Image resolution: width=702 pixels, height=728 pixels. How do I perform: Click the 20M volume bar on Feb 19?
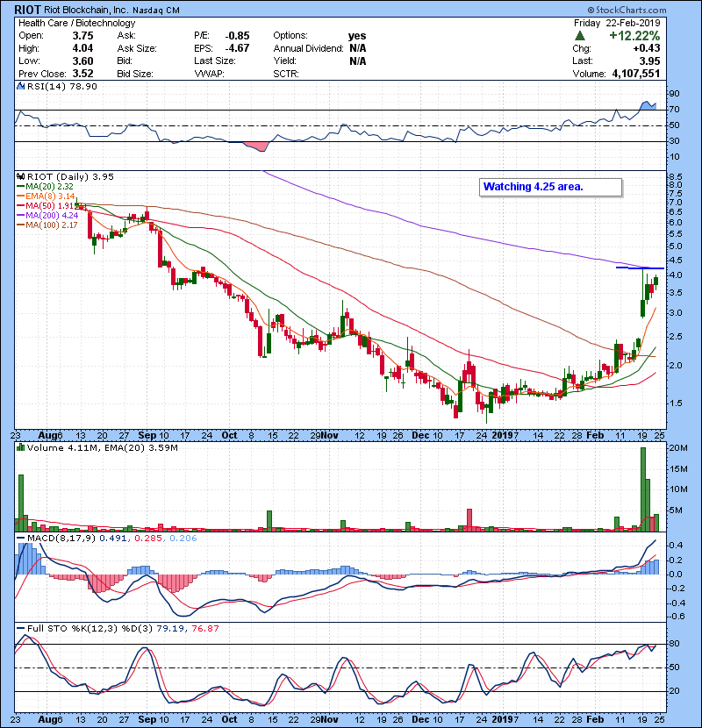643,489
